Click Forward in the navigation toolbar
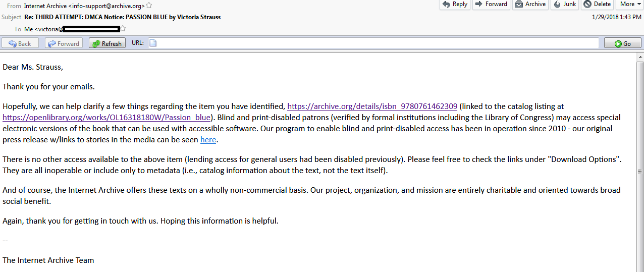The image size is (644, 272). coord(64,43)
